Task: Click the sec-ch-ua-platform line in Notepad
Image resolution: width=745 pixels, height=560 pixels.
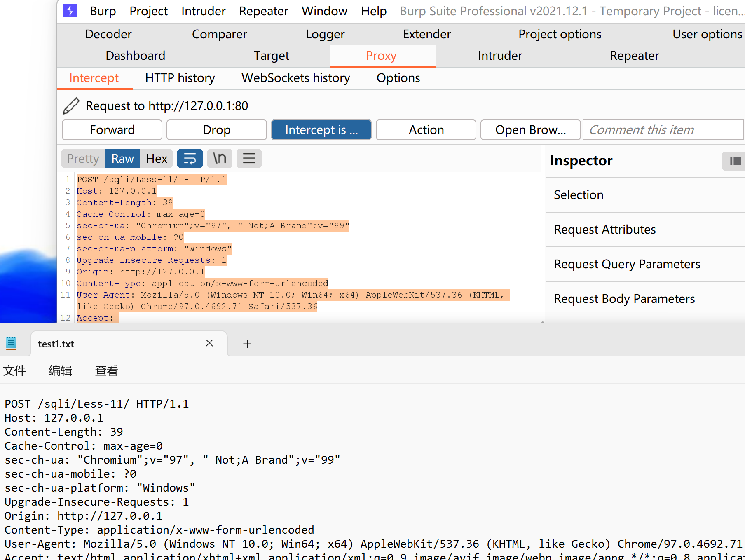Action: pos(100,488)
